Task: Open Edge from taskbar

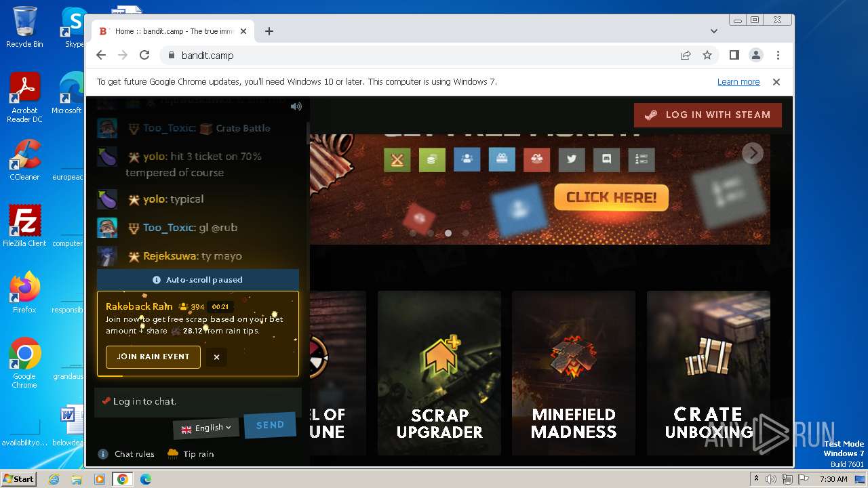Action: click(x=145, y=479)
